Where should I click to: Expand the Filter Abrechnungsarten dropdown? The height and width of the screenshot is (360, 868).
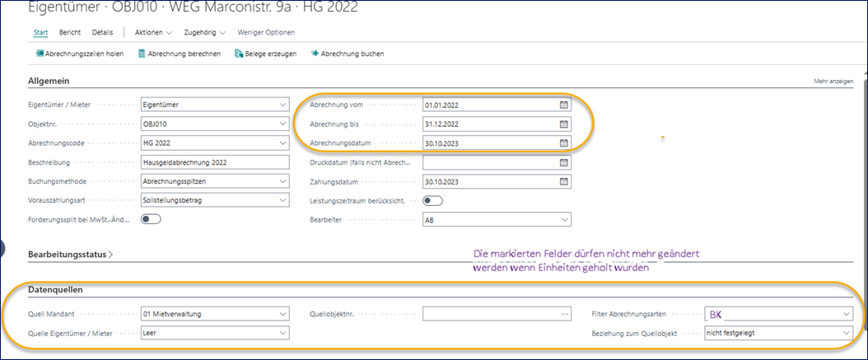click(x=846, y=314)
